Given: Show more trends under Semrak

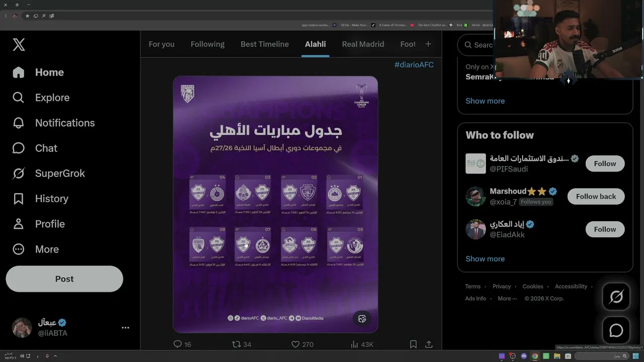Looking at the screenshot, I should click(485, 101).
